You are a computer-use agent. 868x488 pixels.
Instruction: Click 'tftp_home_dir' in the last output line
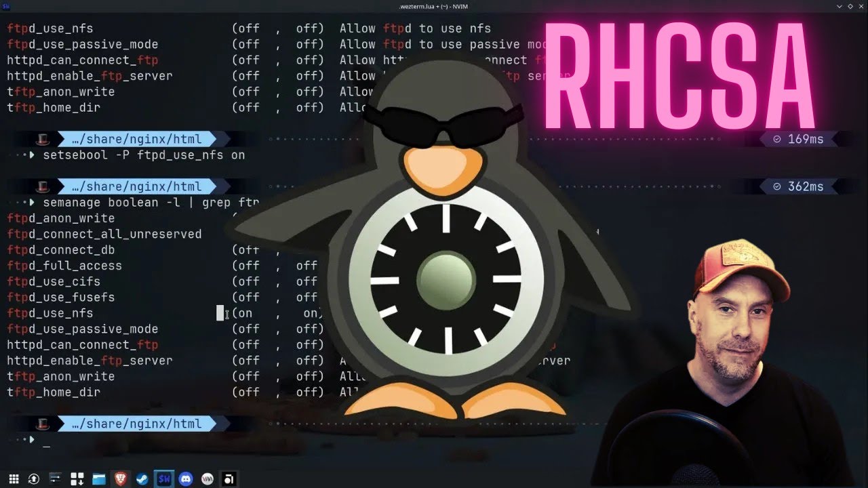coord(54,392)
